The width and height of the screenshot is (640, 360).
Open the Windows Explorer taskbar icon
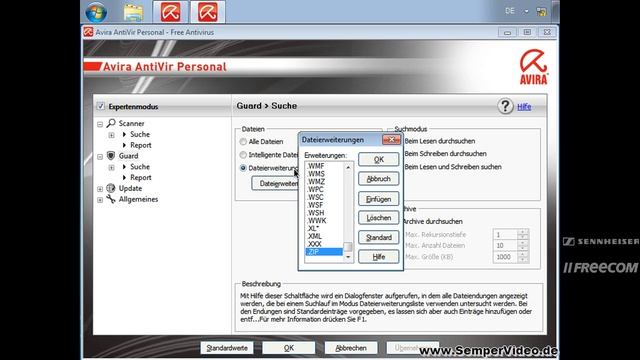133,12
